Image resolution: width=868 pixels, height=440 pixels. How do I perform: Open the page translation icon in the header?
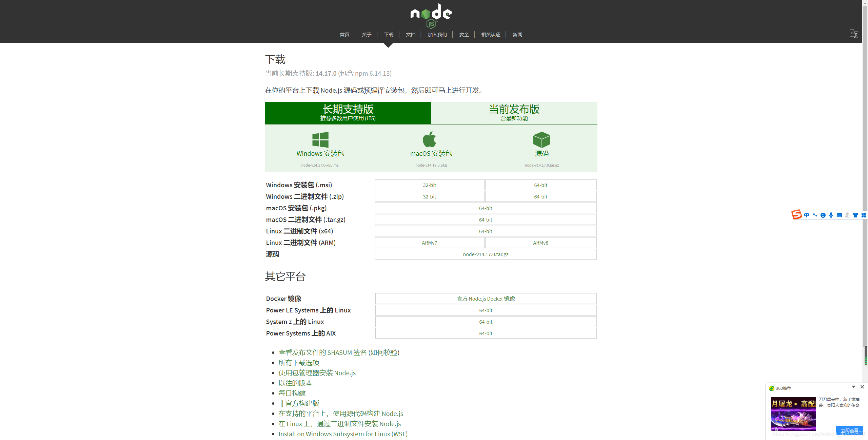(x=853, y=34)
